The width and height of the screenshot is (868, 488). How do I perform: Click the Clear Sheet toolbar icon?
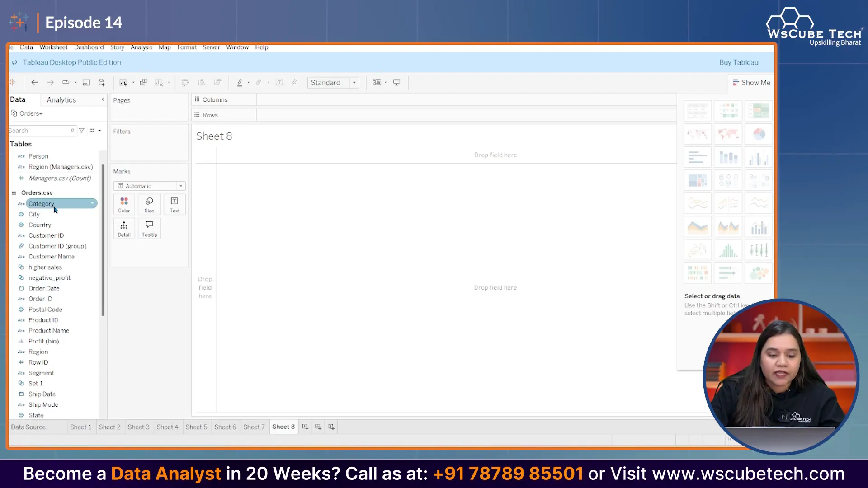point(159,82)
